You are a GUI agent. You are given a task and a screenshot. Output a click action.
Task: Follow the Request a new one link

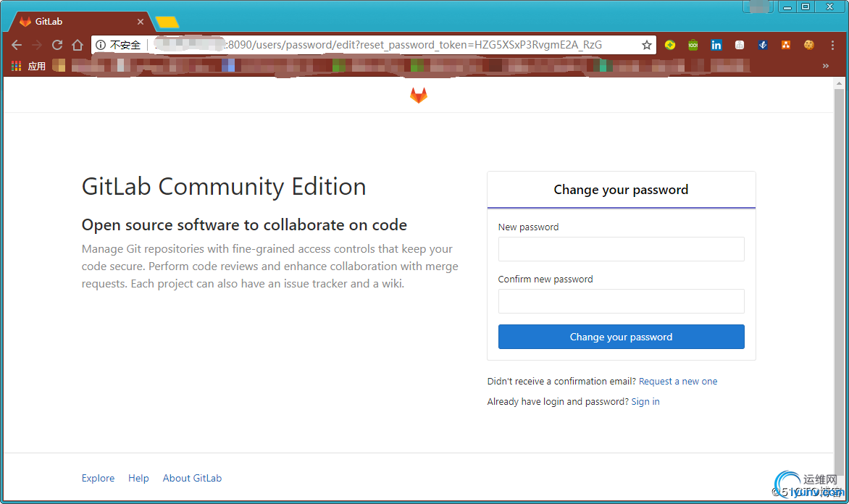point(678,381)
